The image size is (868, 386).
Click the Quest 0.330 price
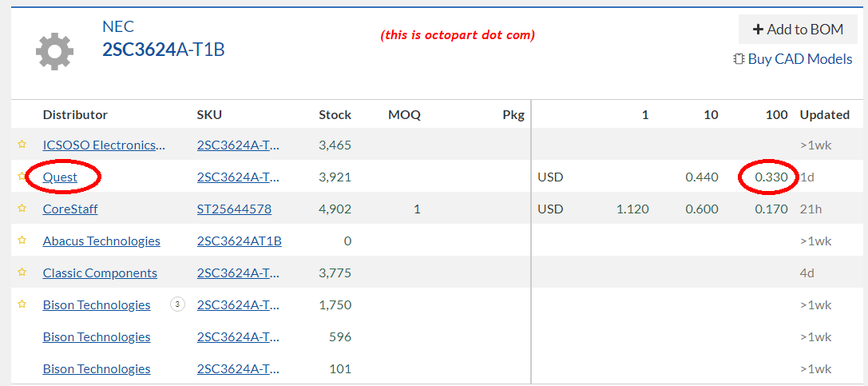coord(771,177)
